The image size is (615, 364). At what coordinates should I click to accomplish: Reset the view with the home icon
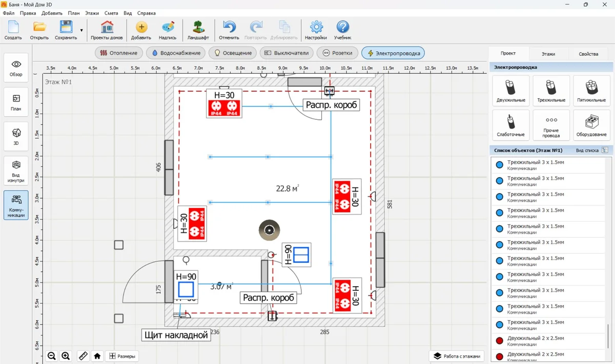pos(97,356)
